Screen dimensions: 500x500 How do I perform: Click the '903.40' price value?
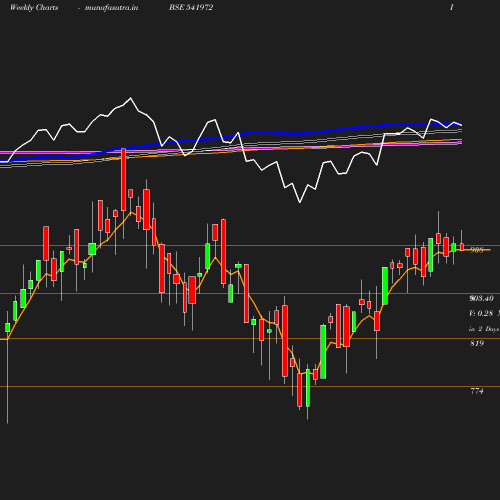point(481,298)
